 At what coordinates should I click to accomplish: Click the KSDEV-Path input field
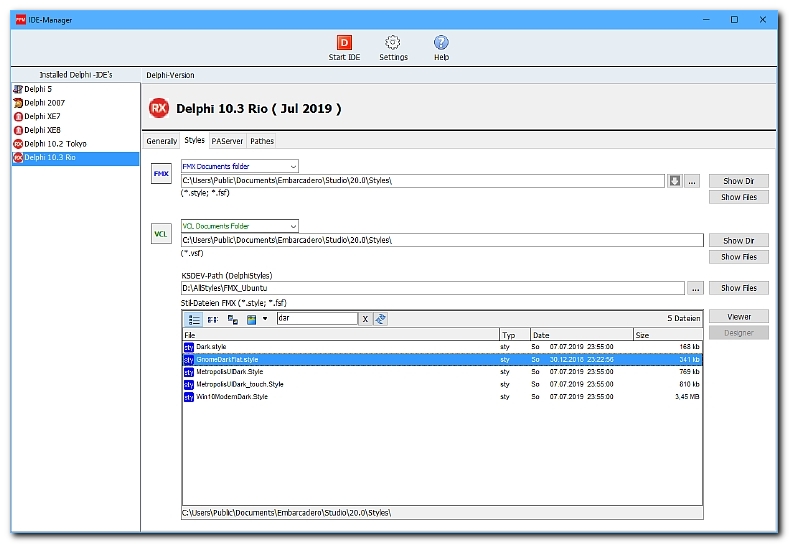tap(433, 288)
